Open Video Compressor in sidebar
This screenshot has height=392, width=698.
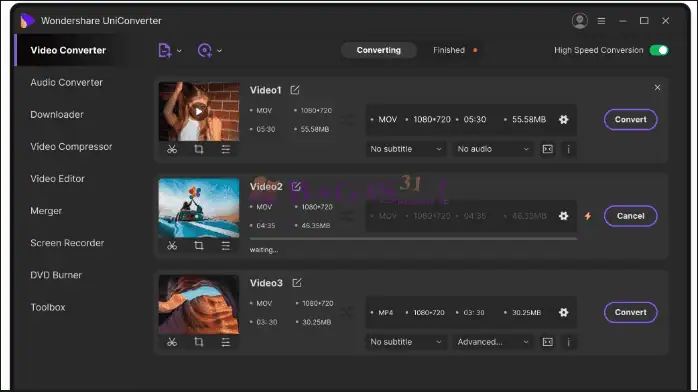coord(71,146)
